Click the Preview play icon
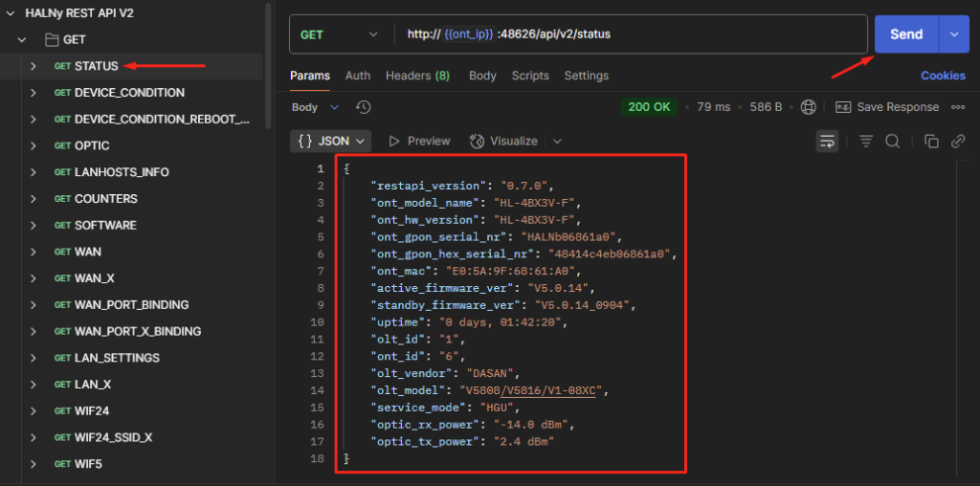The width and height of the screenshot is (980, 486). (x=394, y=142)
